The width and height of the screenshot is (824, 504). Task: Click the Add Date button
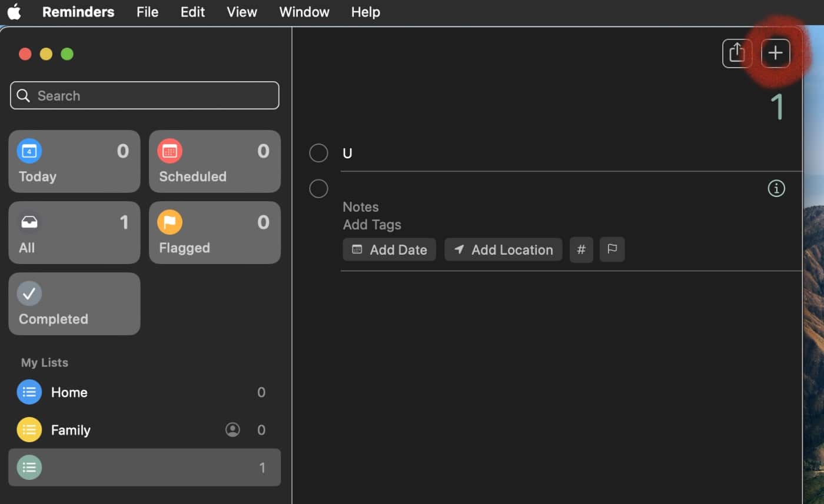click(x=389, y=249)
